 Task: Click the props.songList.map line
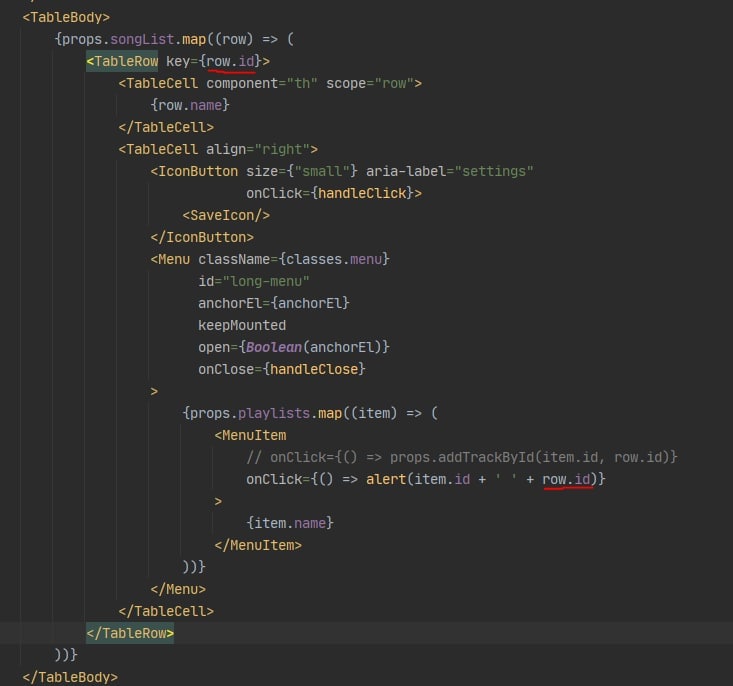[174, 39]
